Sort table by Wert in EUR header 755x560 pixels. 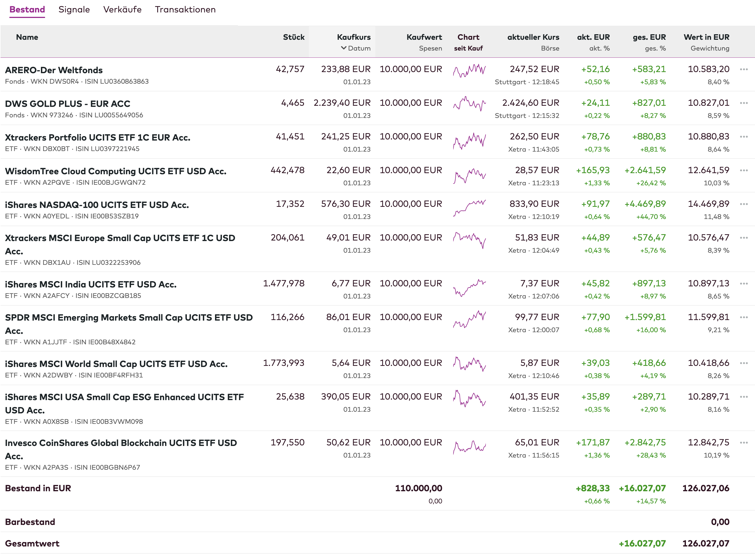point(706,37)
